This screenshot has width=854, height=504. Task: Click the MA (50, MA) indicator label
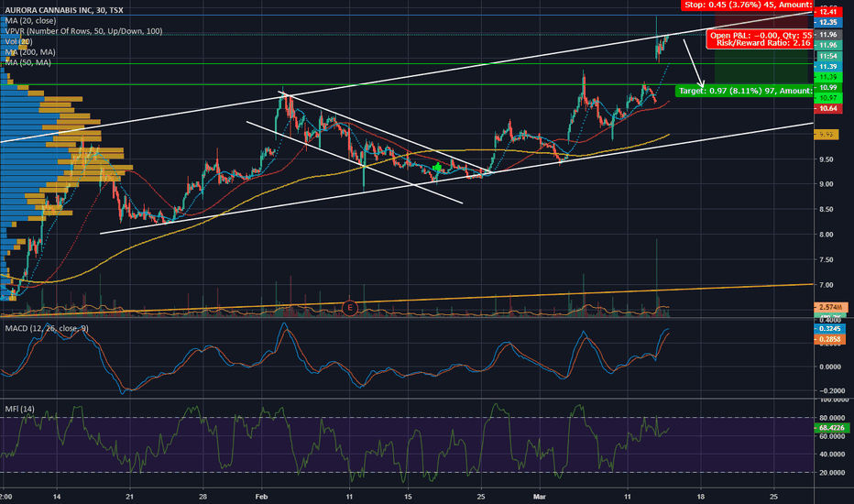click(27, 62)
